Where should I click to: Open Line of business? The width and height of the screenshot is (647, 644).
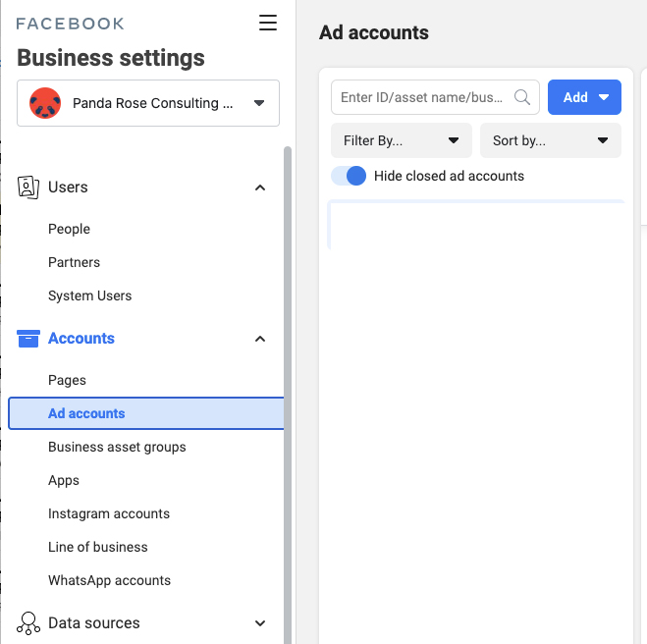pyautogui.click(x=98, y=547)
